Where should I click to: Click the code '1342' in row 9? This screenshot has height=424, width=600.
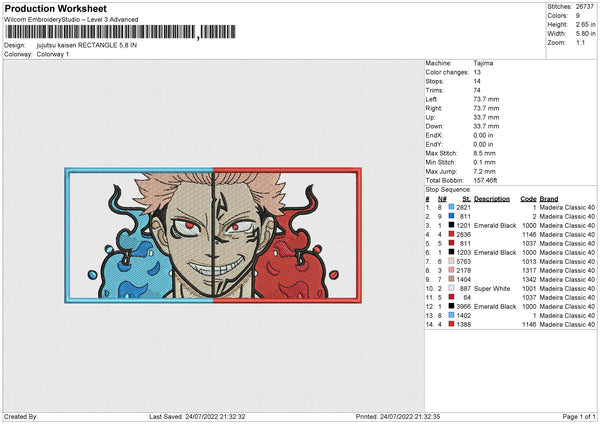coord(530,279)
